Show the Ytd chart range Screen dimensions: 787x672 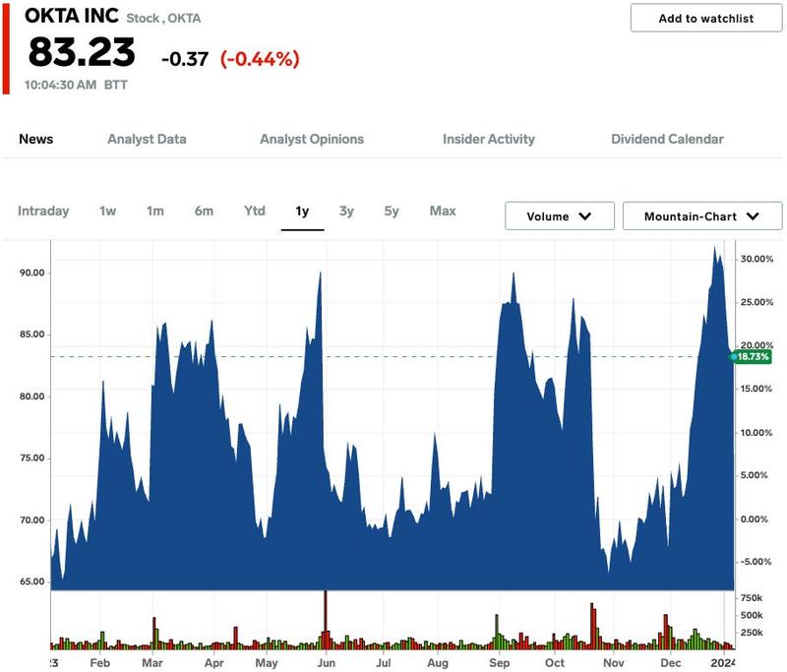pyautogui.click(x=255, y=211)
